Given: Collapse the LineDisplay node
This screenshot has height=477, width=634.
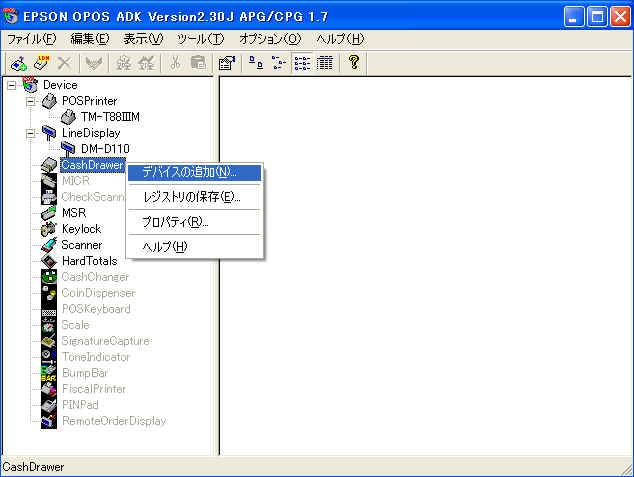Looking at the screenshot, I should click(x=30, y=133).
